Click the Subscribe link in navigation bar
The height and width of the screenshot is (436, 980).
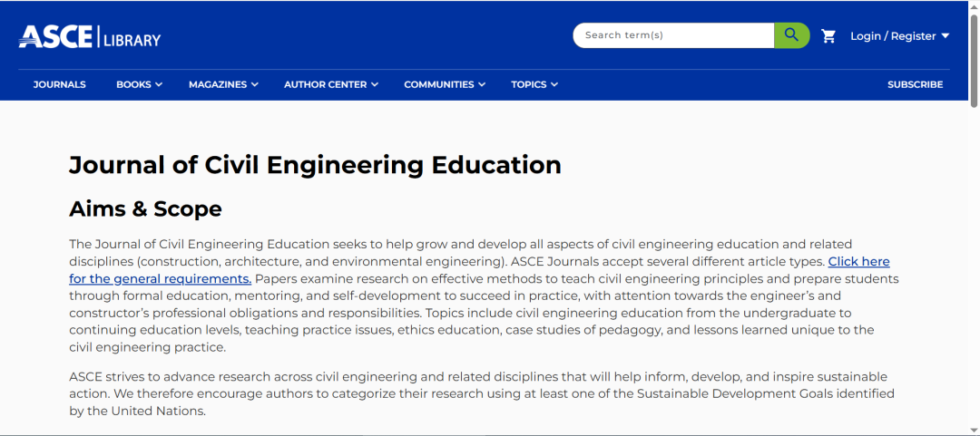(915, 84)
